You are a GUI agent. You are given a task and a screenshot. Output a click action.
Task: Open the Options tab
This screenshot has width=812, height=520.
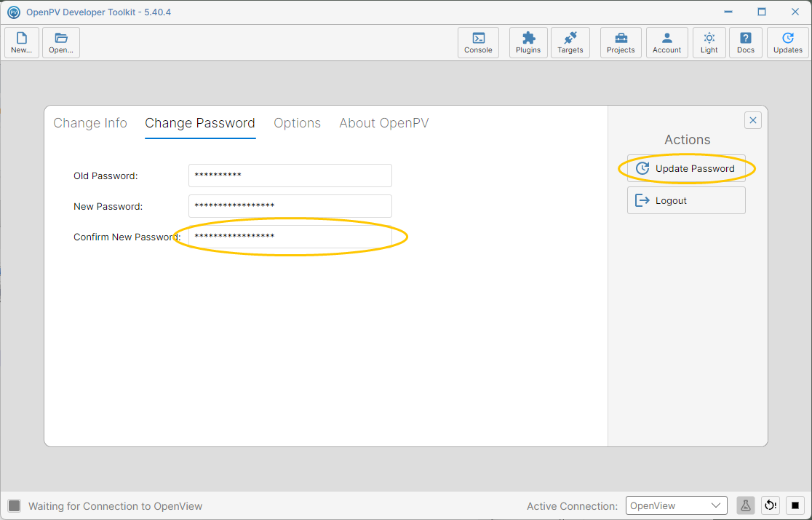click(x=298, y=123)
